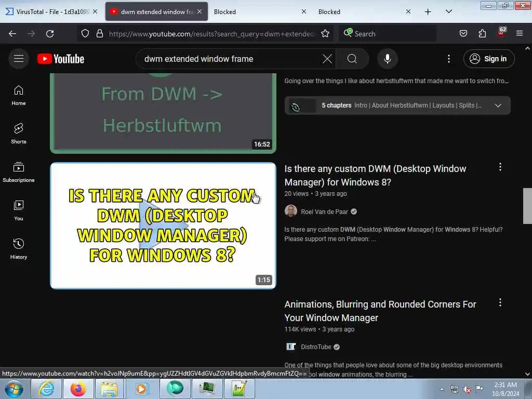Play the From DWM to Herbstluftwm thumbnail
This screenshot has height=399, width=532.
(x=163, y=113)
